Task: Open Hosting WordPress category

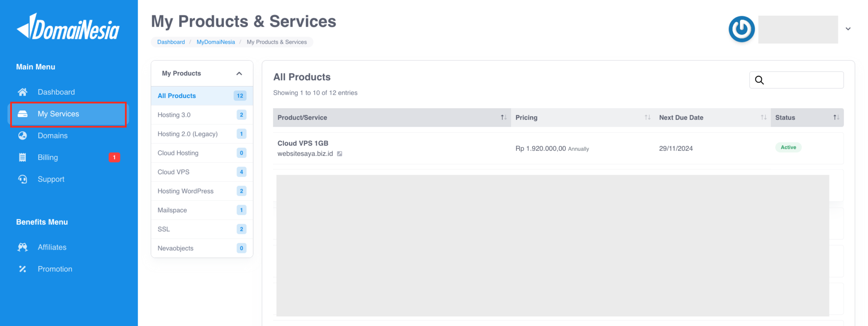Action: (185, 191)
